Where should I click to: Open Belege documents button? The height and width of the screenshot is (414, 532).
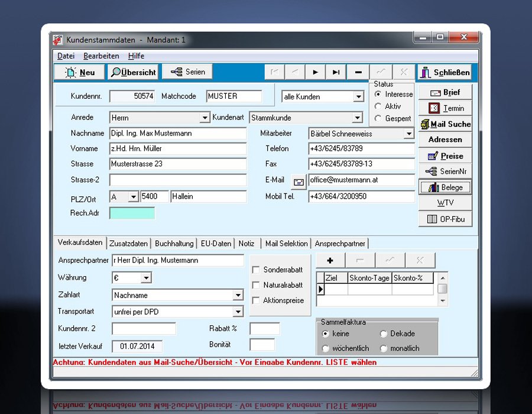tap(445, 187)
